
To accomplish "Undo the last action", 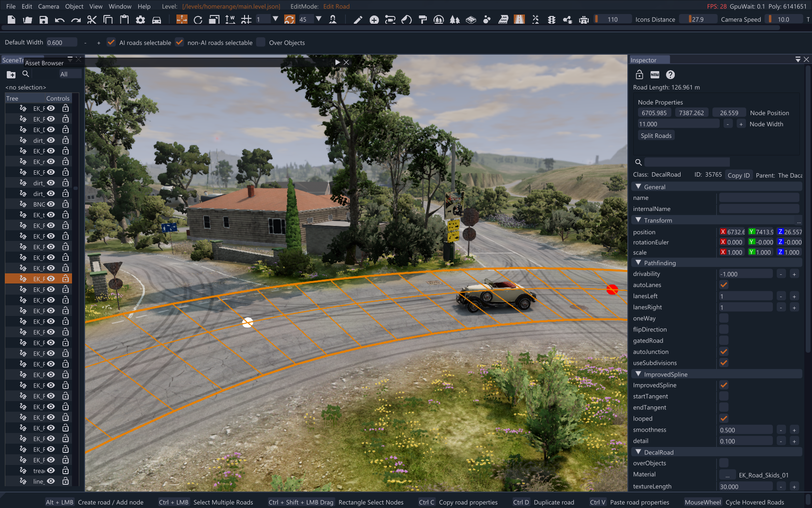I will click(60, 20).
